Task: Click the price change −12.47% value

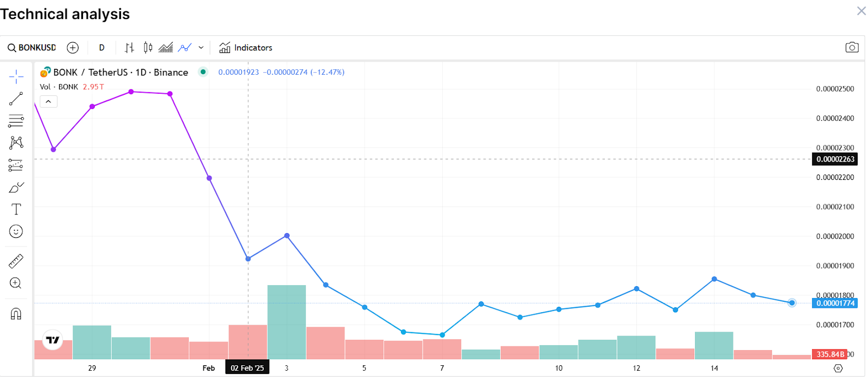Action: [327, 72]
